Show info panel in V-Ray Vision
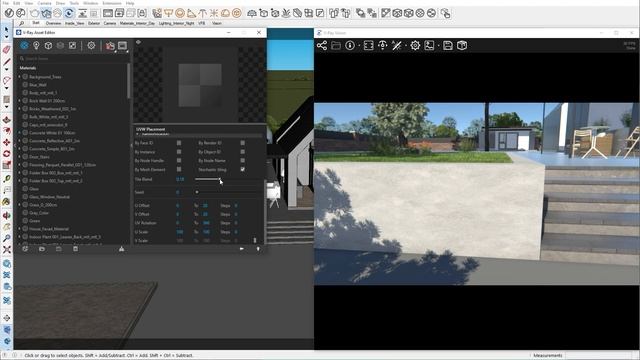The width and height of the screenshot is (640, 360). coord(350,45)
